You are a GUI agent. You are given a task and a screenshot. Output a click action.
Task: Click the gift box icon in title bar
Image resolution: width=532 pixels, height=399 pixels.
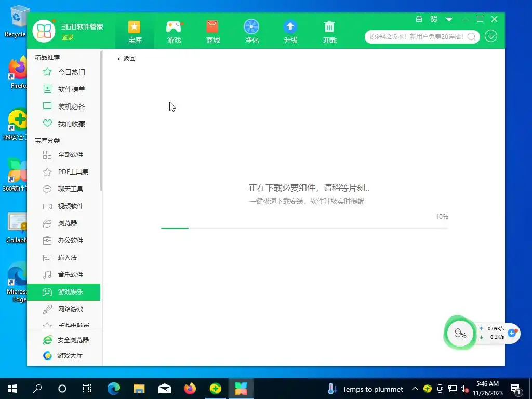point(419,19)
